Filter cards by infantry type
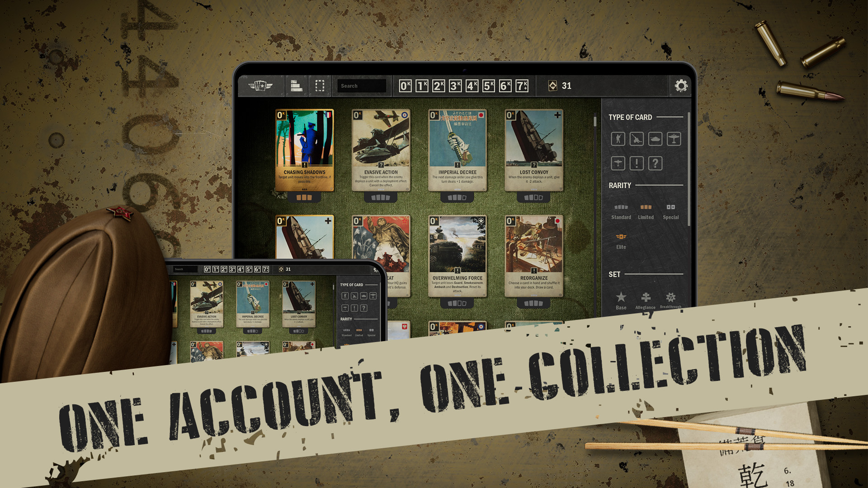Viewport: 868px width, 488px height. pos(618,139)
